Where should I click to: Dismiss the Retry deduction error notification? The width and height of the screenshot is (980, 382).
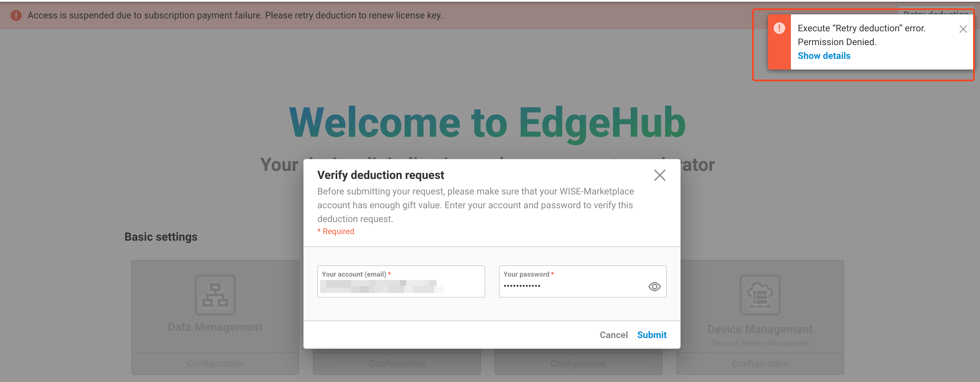click(x=963, y=29)
